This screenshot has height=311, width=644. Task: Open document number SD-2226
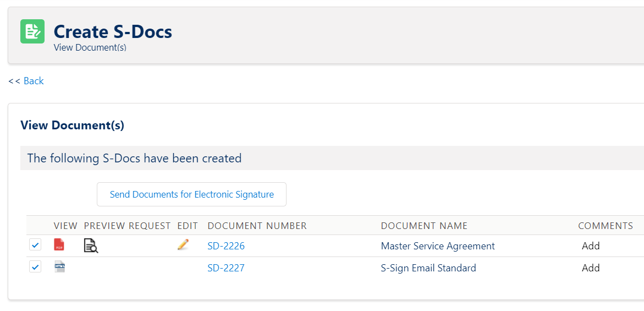(x=226, y=246)
